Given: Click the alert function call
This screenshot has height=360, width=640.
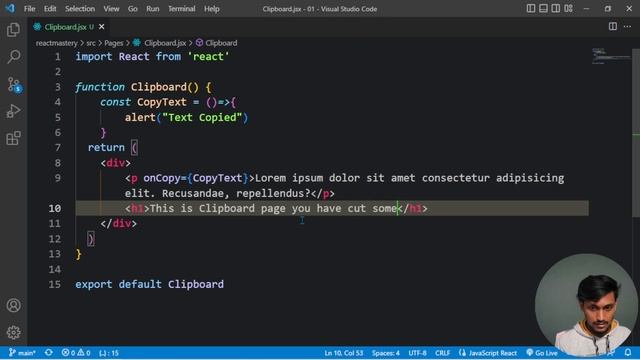Looking at the screenshot, I should click(140, 118).
